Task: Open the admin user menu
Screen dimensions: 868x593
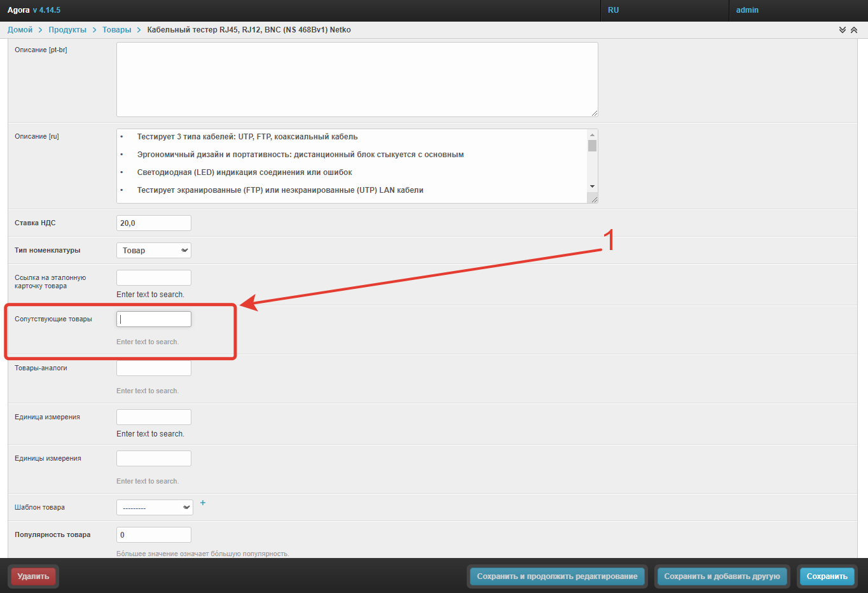Action: click(x=747, y=10)
